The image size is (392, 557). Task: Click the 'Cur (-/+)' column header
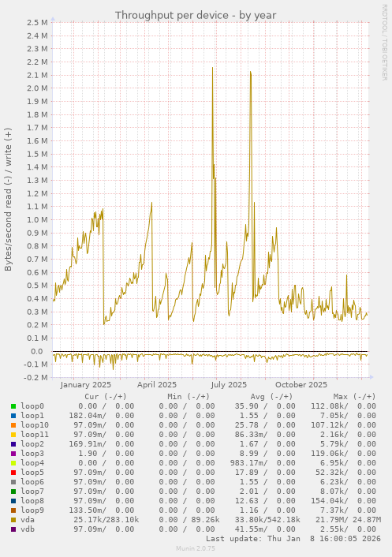coord(106,396)
